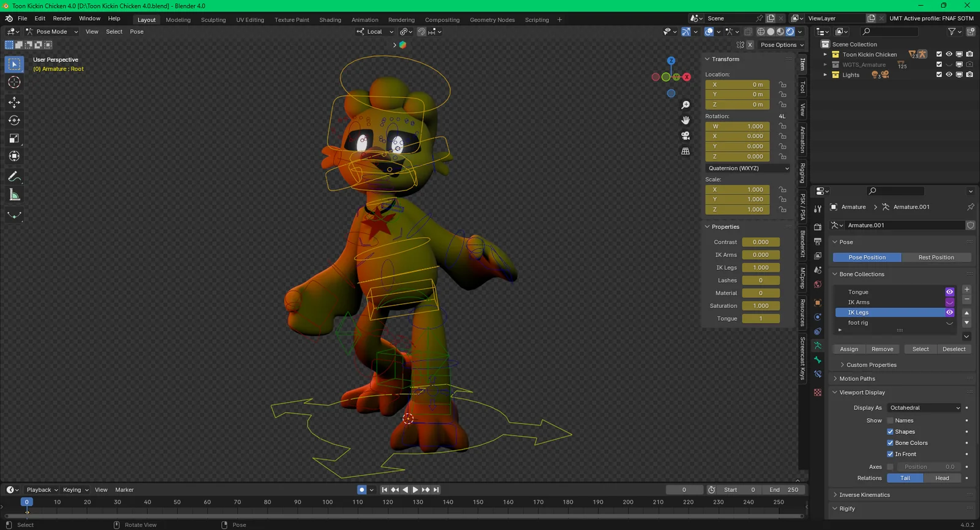Open the Tool properties tab icon
980x530 pixels.
[x=818, y=209]
